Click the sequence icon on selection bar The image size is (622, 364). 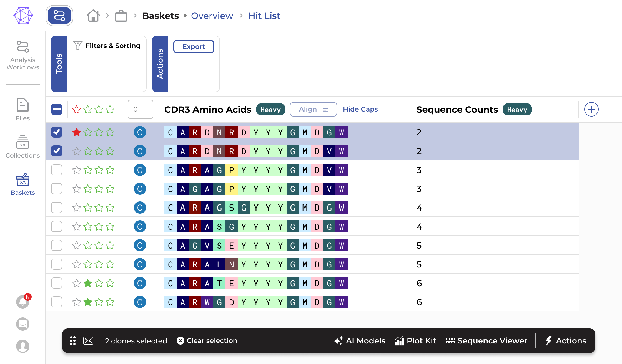click(x=88, y=341)
